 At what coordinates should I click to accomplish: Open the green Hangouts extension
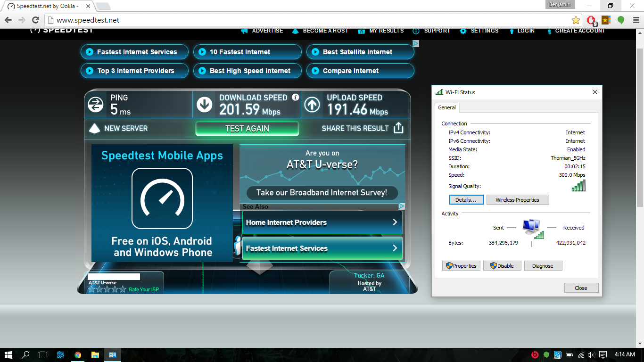(x=621, y=20)
